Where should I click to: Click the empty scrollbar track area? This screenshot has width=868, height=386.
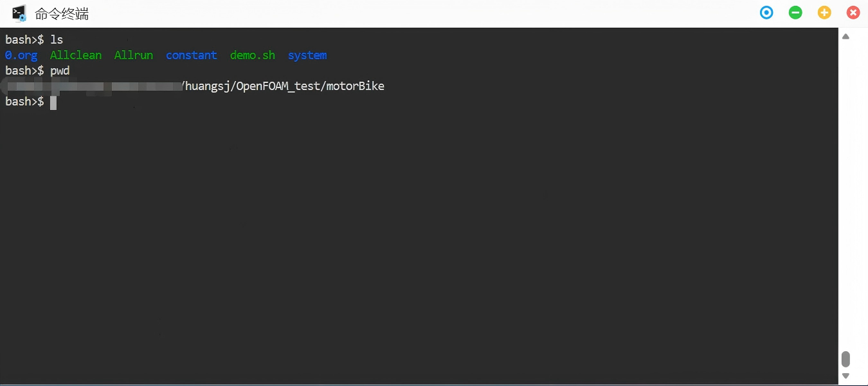(846, 193)
